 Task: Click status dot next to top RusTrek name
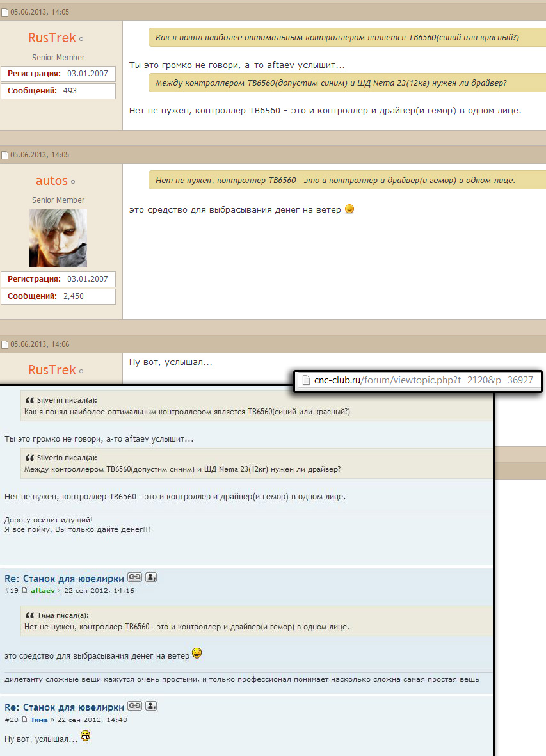[x=81, y=39]
